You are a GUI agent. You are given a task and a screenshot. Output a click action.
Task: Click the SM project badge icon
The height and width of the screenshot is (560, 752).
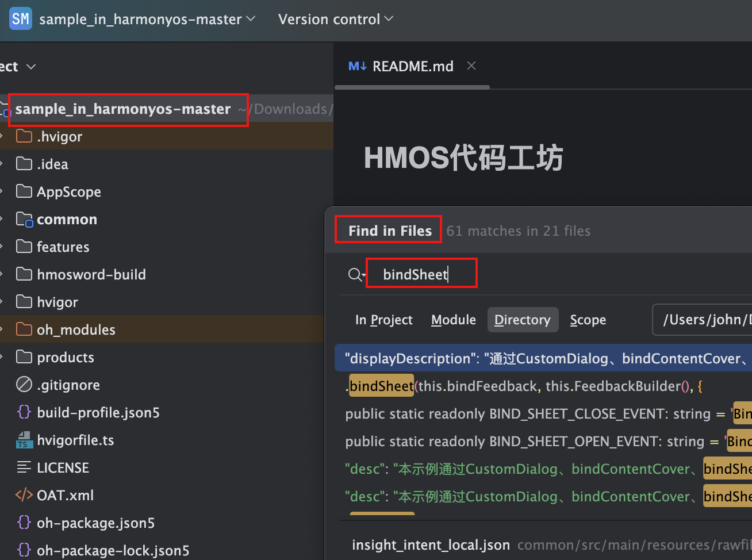pyautogui.click(x=21, y=19)
